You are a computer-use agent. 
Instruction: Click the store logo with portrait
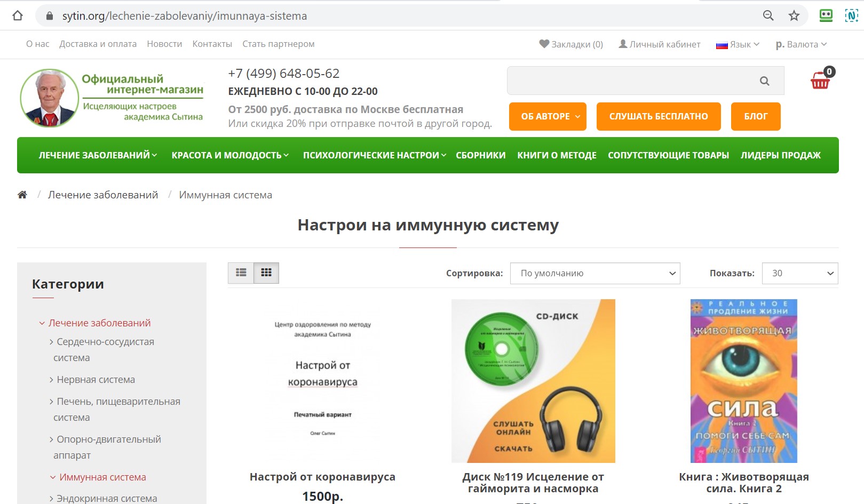coord(112,98)
